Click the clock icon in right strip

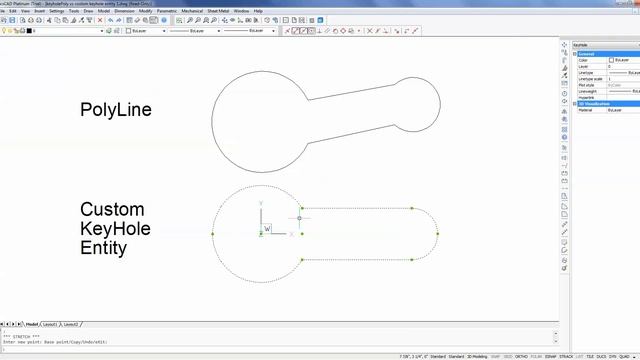click(564, 93)
